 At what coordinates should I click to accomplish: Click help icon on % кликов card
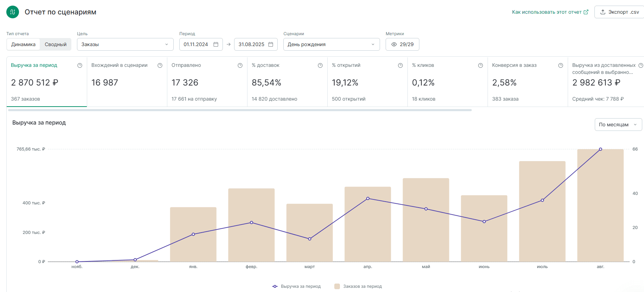[x=481, y=65]
